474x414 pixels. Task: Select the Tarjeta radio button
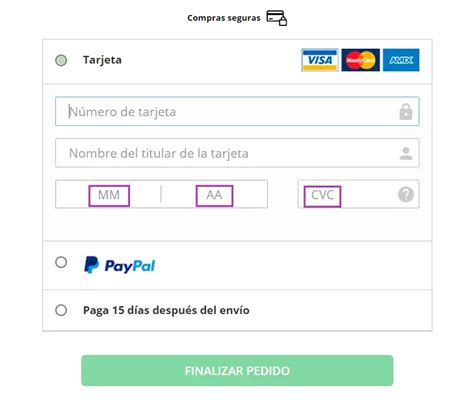click(x=61, y=60)
